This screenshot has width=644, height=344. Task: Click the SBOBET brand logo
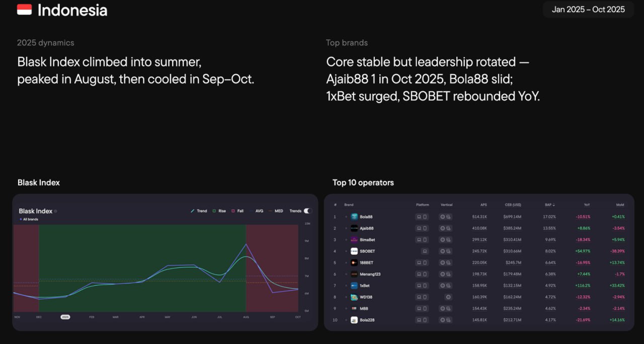354,251
